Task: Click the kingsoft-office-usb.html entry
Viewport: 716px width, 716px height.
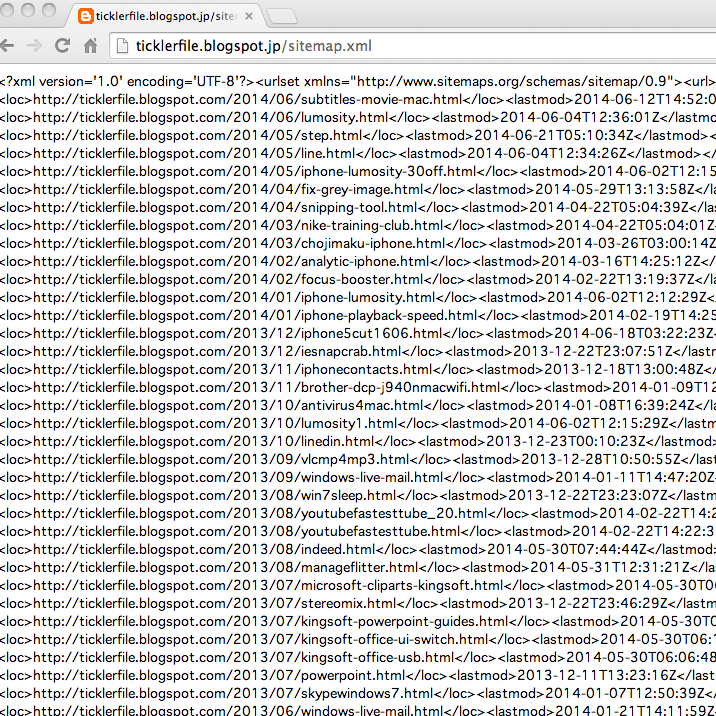Action: (x=358, y=658)
